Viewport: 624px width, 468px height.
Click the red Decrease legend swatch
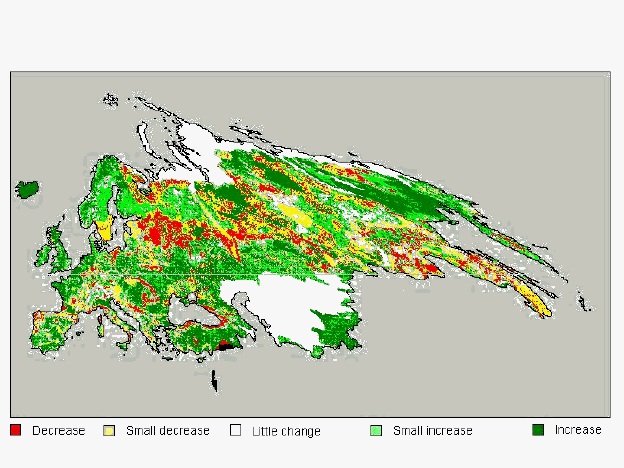(16, 430)
